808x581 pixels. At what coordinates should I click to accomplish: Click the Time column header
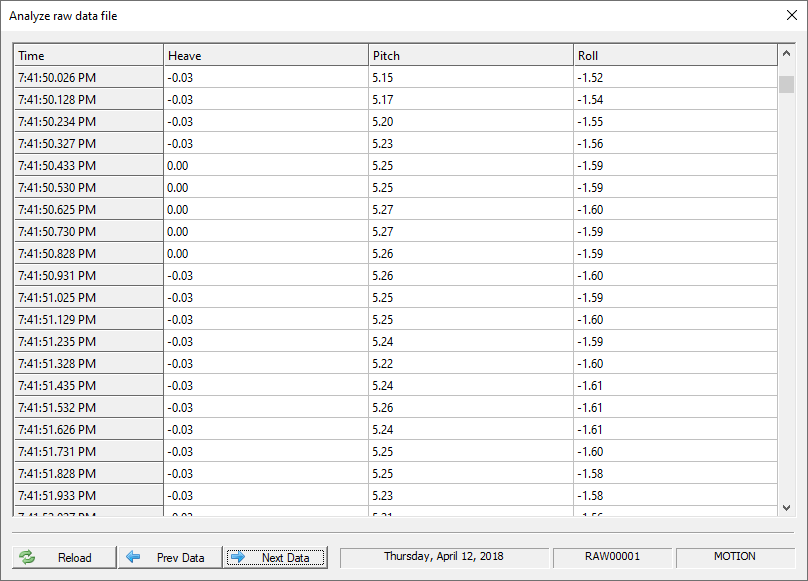[89, 55]
